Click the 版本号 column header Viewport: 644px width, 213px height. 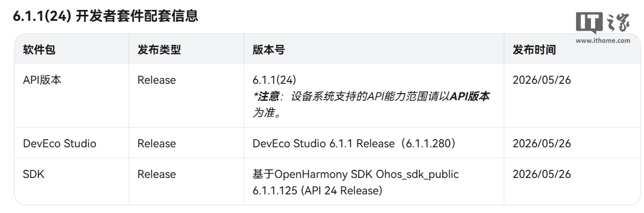tap(268, 50)
